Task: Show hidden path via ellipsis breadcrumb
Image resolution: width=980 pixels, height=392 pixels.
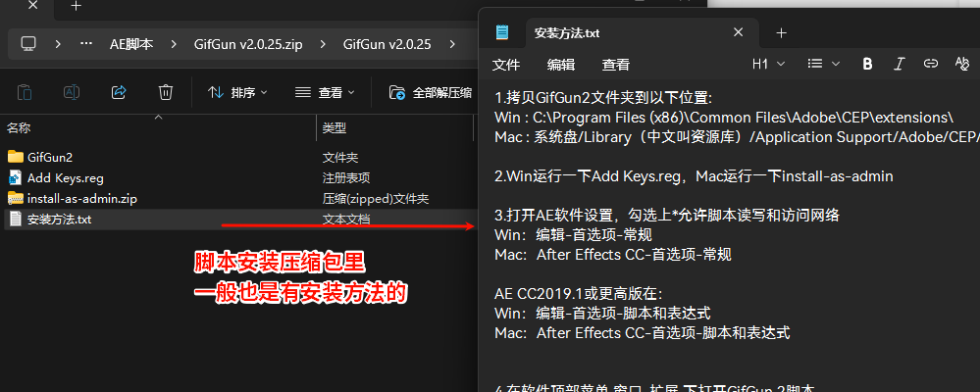Action: coord(86,44)
